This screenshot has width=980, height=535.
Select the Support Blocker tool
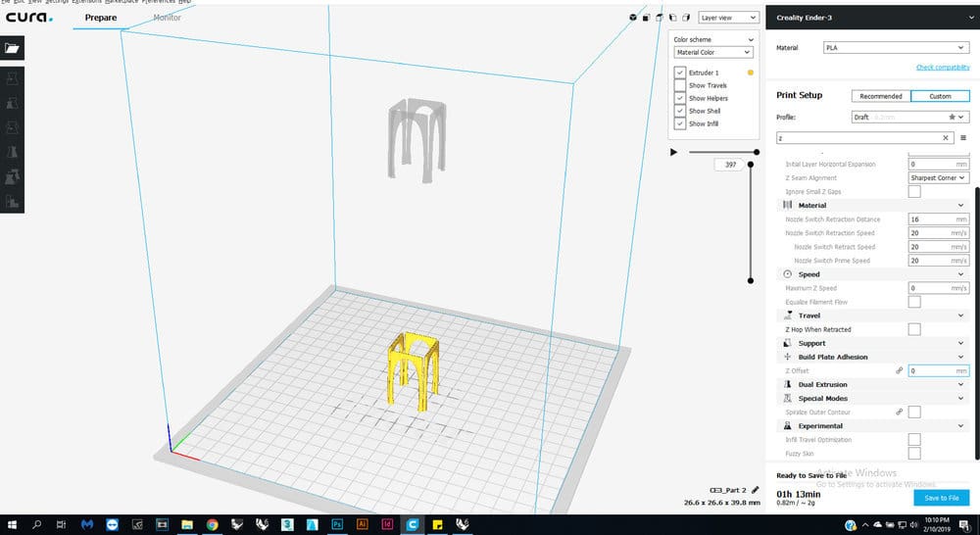(x=12, y=201)
